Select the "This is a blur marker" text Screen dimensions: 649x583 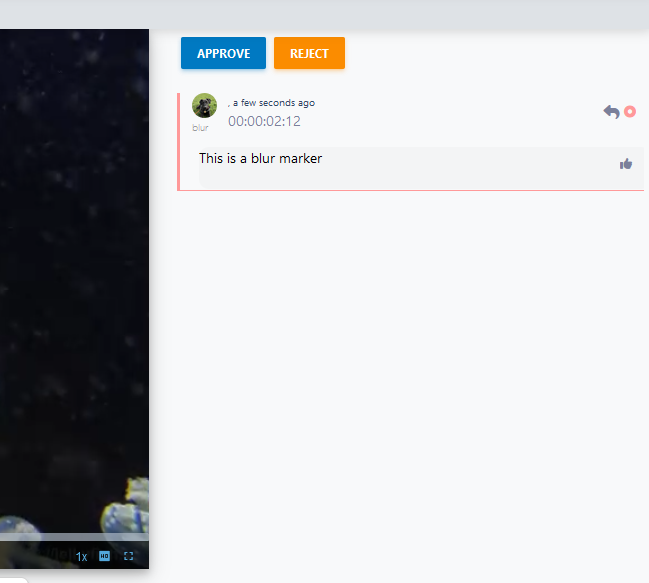pyautogui.click(x=260, y=158)
